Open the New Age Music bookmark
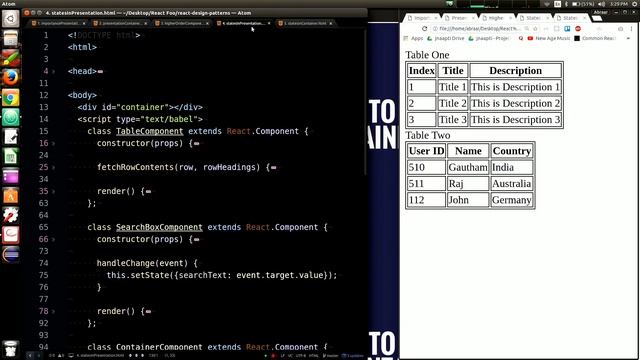The height and width of the screenshot is (360, 640). pos(549,38)
